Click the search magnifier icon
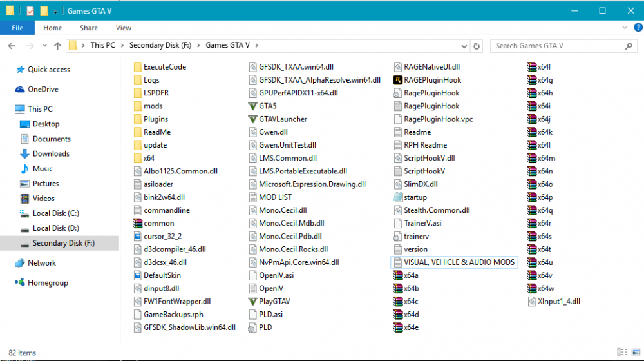 629,46
